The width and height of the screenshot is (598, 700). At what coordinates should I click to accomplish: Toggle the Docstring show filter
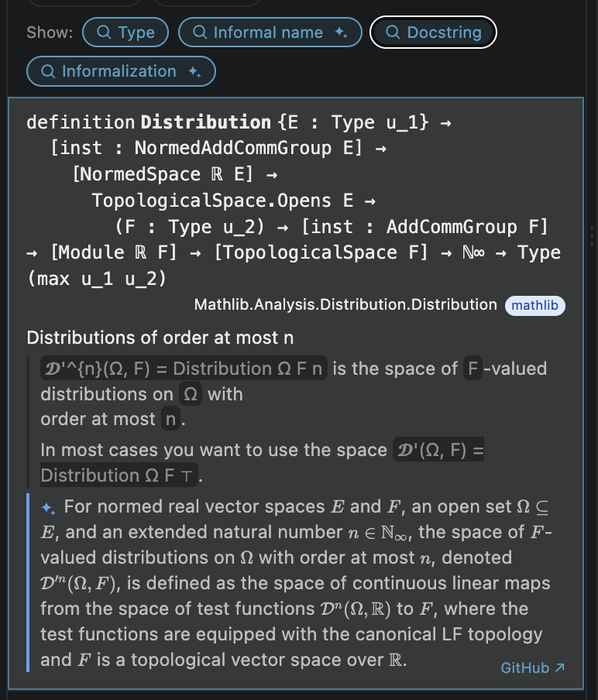[x=433, y=33]
